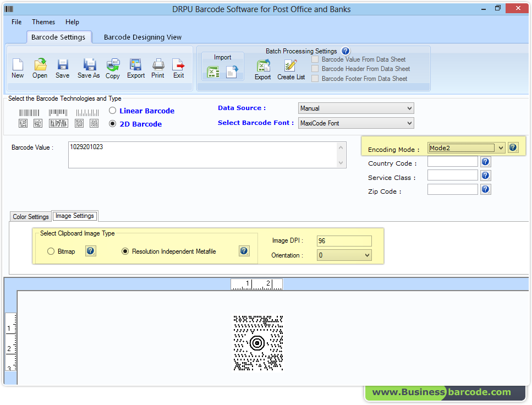Select the Linear Barcode radio button

112,110
